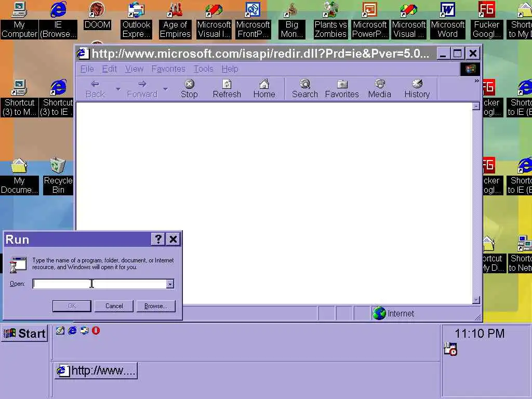
Task: Open History pane in IE toolbar
Action: pyautogui.click(x=417, y=89)
